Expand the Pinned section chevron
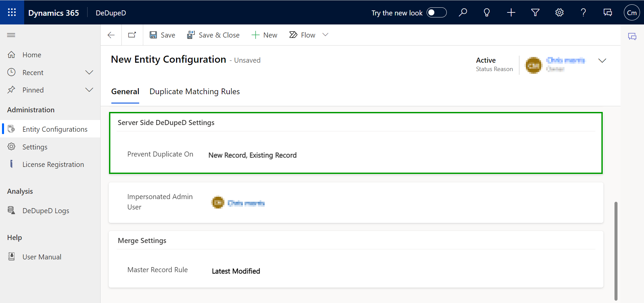 tap(89, 90)
